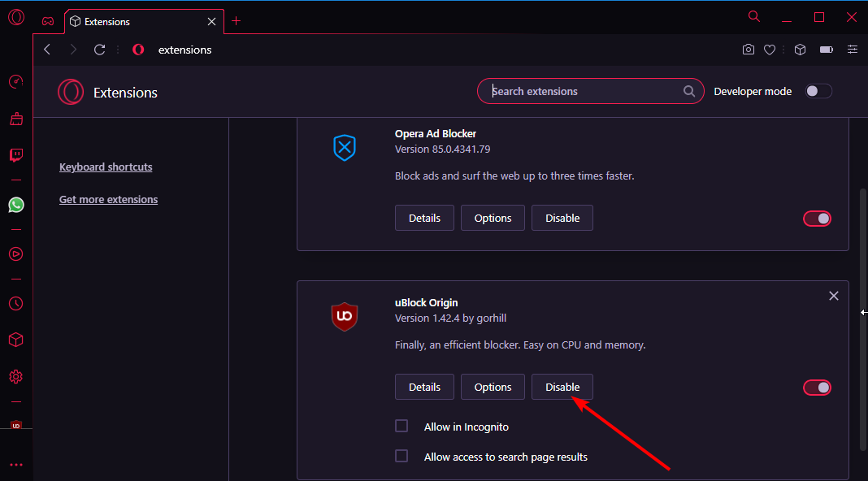Open Settings gear in sidebar
This screenshot has height=481, width=868.
(16, 377)
